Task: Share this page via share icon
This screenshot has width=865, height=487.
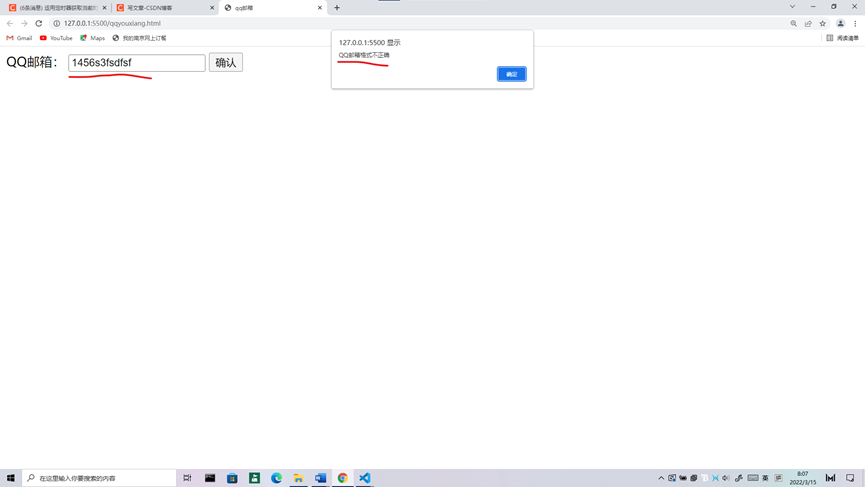Action: click(808, 23)
